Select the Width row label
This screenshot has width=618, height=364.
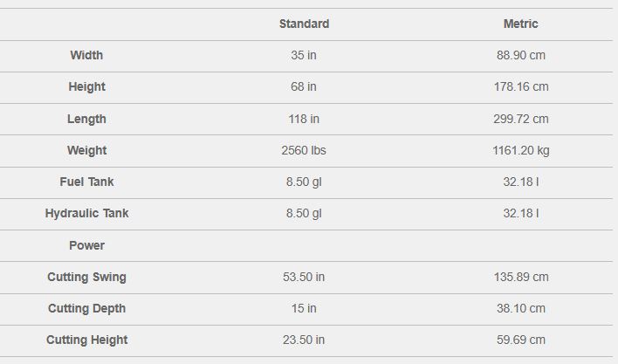[x=86, y=55]
